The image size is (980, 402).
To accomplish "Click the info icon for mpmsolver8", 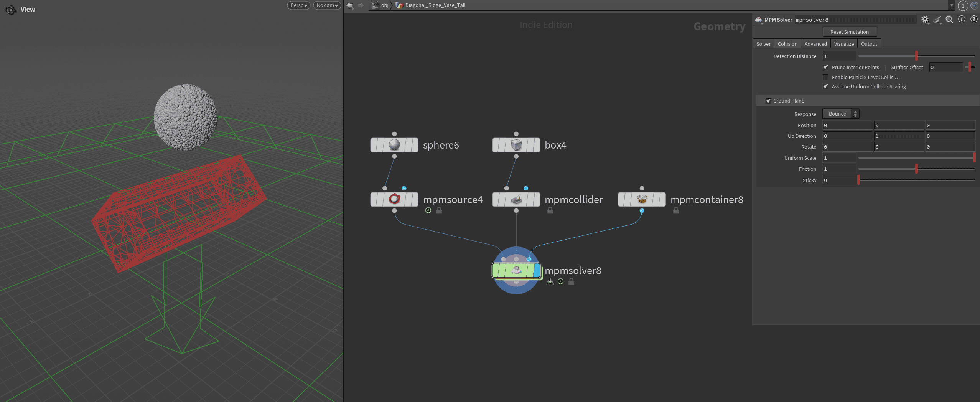I will point(962,20).
